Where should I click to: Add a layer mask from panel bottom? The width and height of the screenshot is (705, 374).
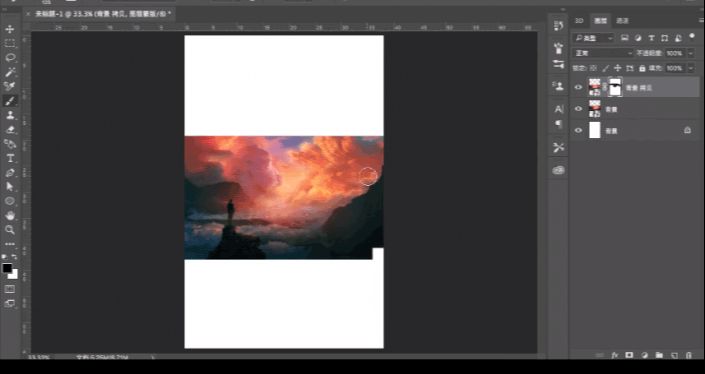click(x=629, y=355)
